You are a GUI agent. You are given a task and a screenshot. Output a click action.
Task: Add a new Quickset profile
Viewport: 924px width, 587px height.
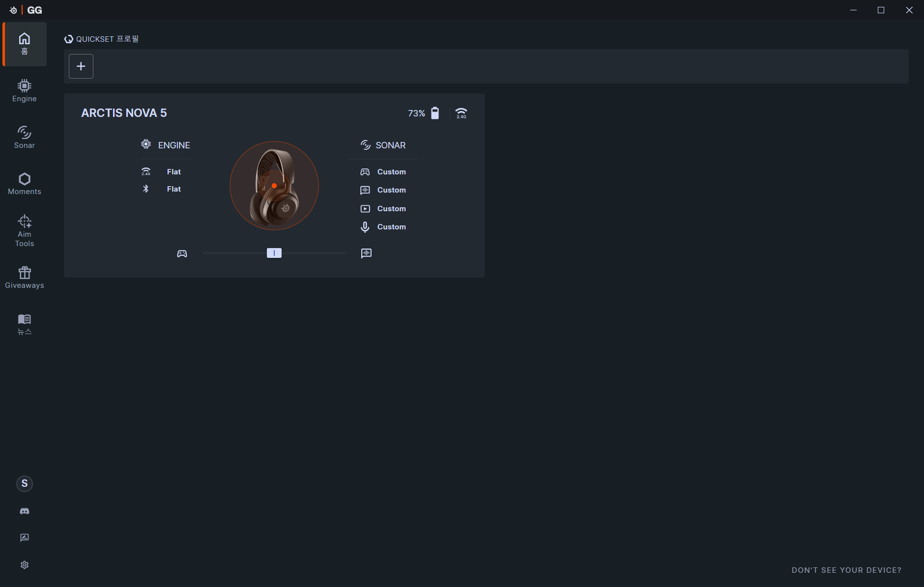(81, 66)
